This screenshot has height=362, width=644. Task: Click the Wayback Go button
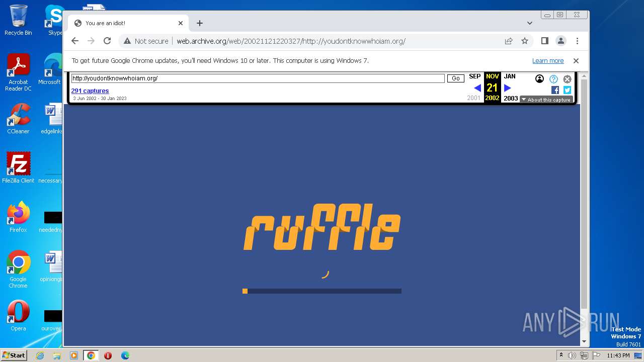coord(455,78)
